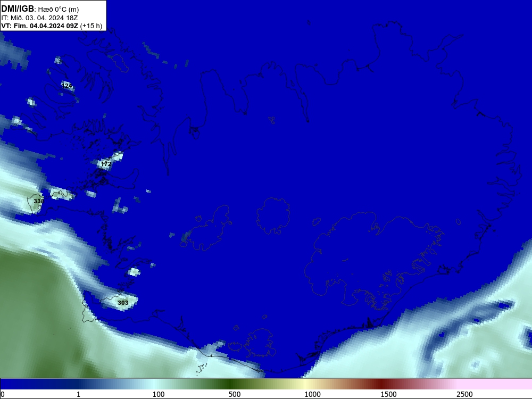Click the DMI/IGB title label

pyautogui.click(x=18, y=9)
